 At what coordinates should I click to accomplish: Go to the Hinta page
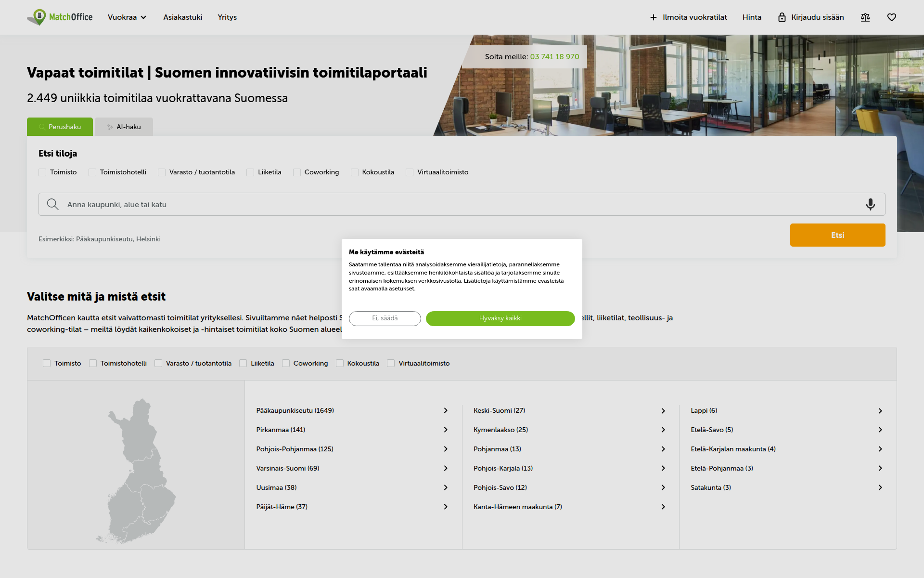[x=752, y=17]
